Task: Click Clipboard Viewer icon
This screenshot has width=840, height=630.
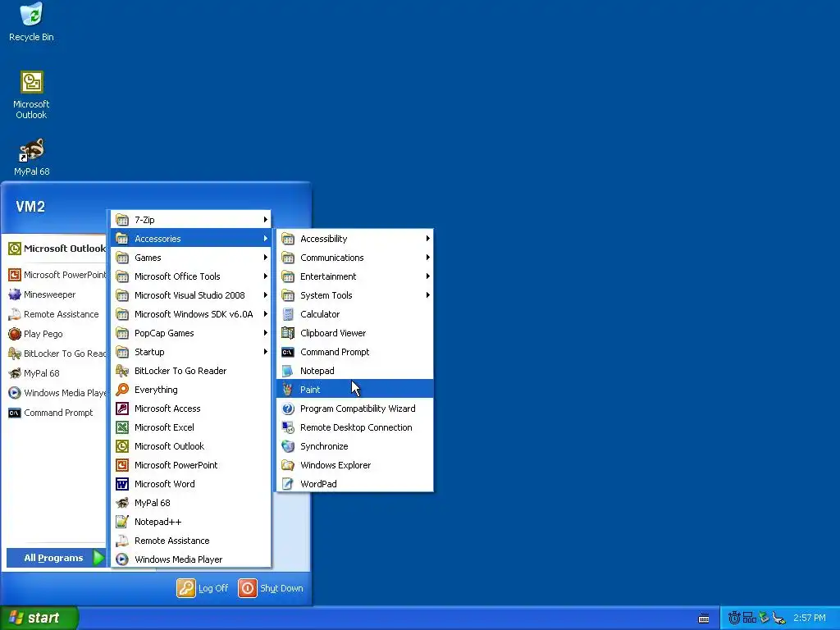Action: click(x=288, y=333)
